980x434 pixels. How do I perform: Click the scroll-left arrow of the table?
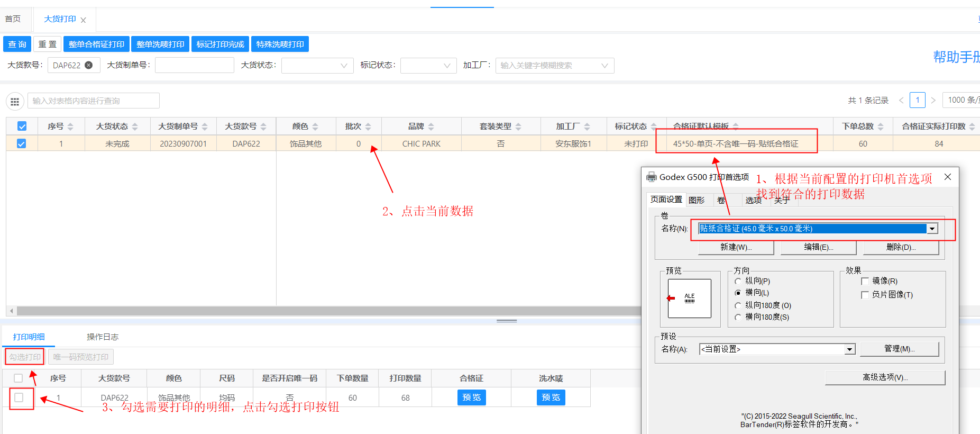coord(12,311)
